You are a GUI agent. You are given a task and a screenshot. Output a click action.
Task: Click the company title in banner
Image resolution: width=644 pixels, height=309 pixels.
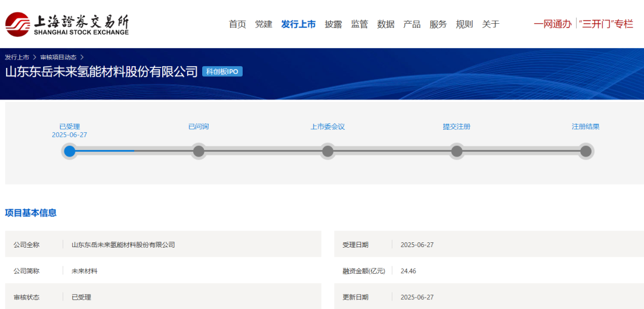pyautogui.click(x=101, y=71)
